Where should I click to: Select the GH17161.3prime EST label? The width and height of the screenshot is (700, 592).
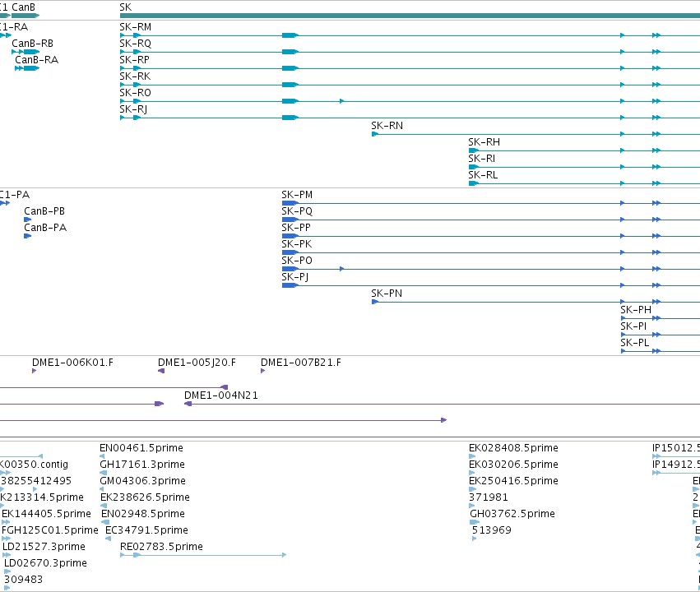[142, 465]
